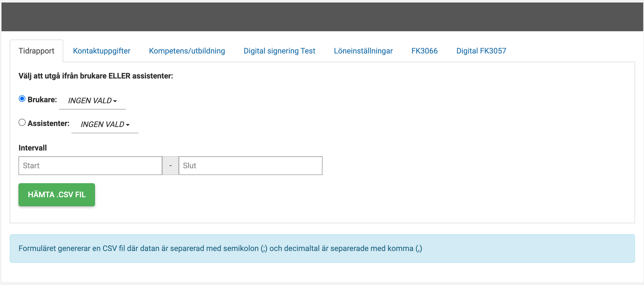Click the blue CSV info message box

pos(322,248)
